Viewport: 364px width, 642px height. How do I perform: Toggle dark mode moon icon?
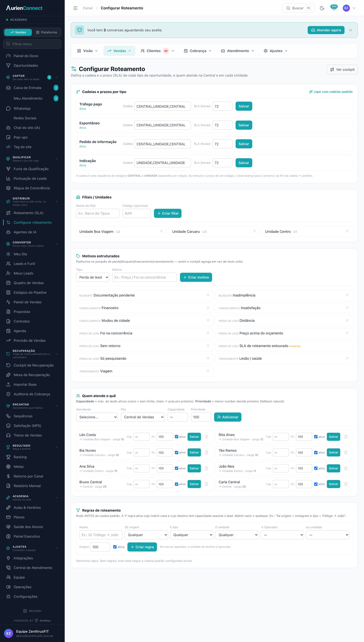tap(322, 8)
